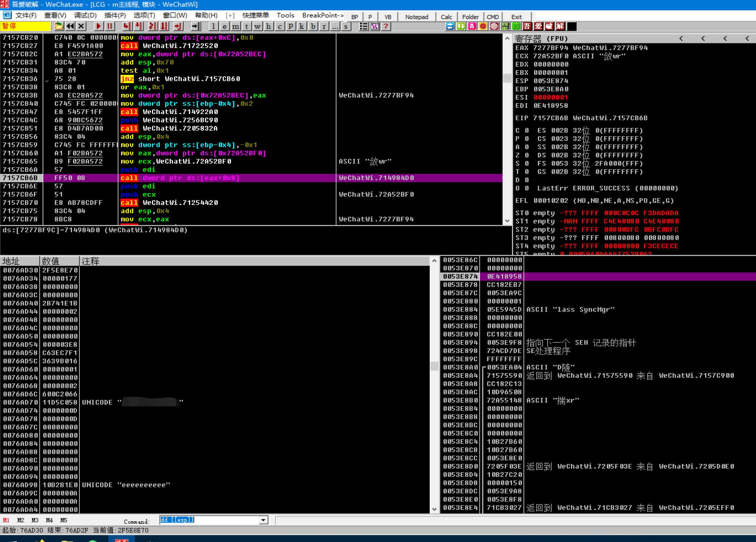Open the 选项(T) menu
This screenshot has height=542, width=756.
144,15
